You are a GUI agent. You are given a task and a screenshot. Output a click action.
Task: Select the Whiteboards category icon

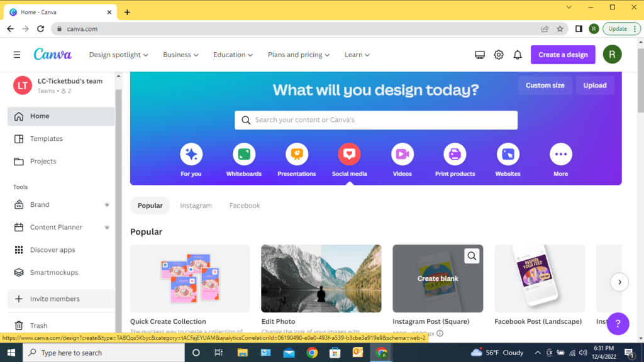(244, 155)
